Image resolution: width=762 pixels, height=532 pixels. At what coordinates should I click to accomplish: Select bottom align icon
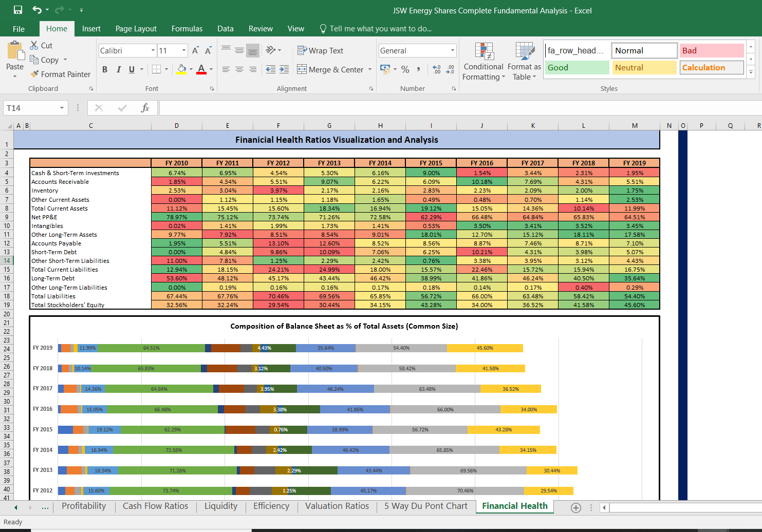coord(253,50)
